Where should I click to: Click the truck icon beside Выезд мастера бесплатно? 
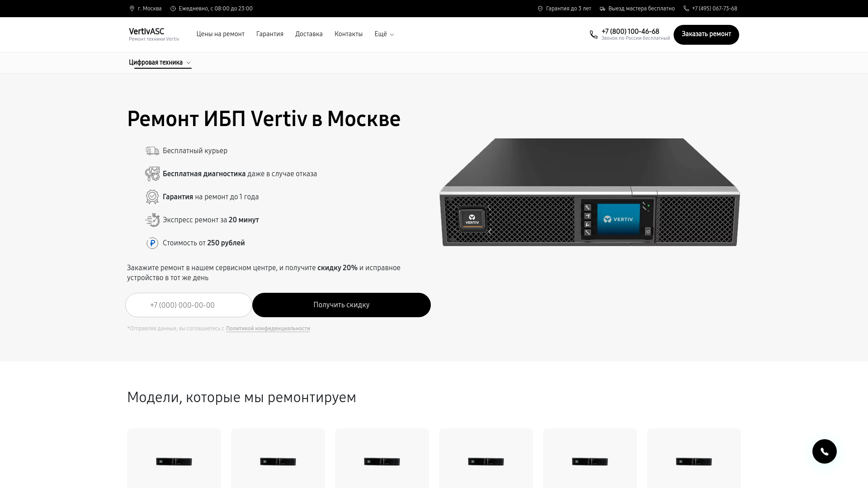[x=602, y=9]
